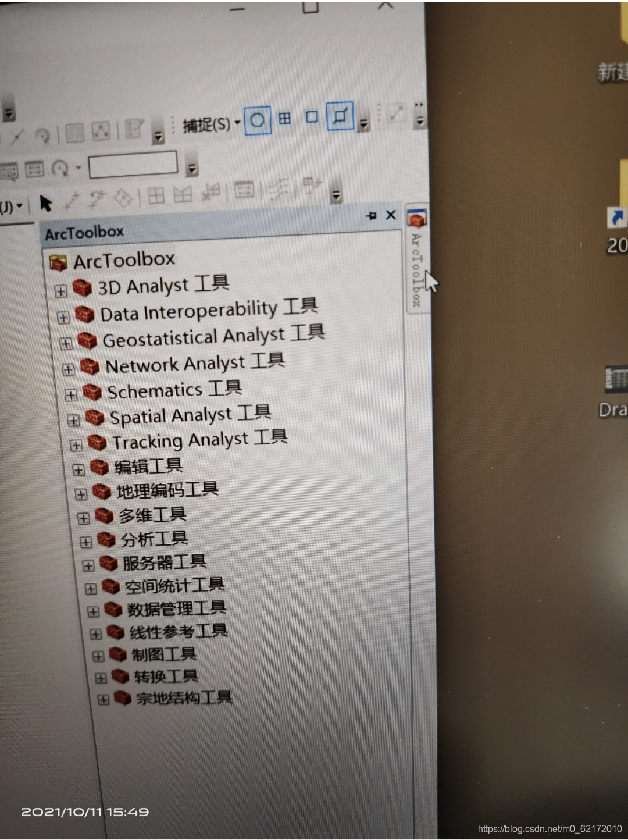The height and width of the screenshot is (840, 628).
Task: Open the vertical ArcToolbox side tab
Action: [418, 260]
